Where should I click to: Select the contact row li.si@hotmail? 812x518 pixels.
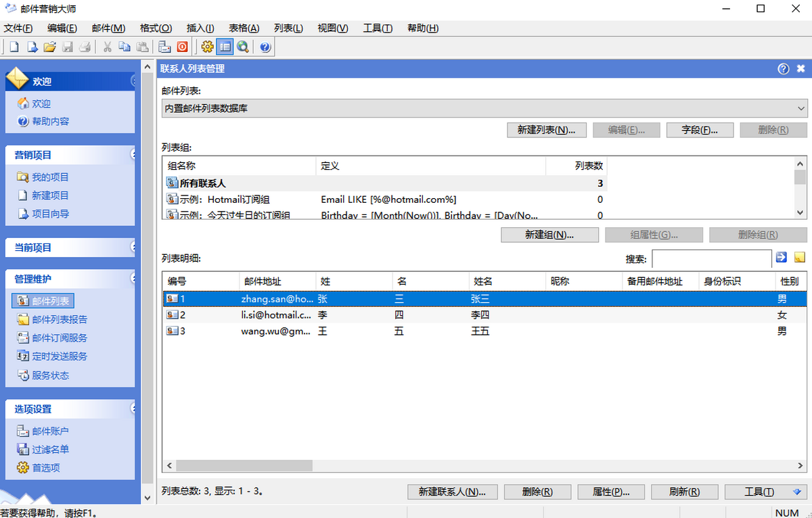484,315
